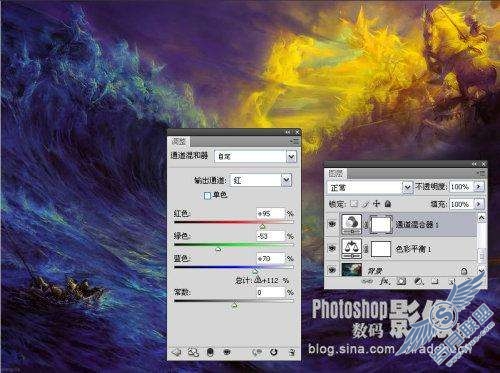
Task: Click the Color Balance scales icon thumbnail
Action: (x=352, y=248)
